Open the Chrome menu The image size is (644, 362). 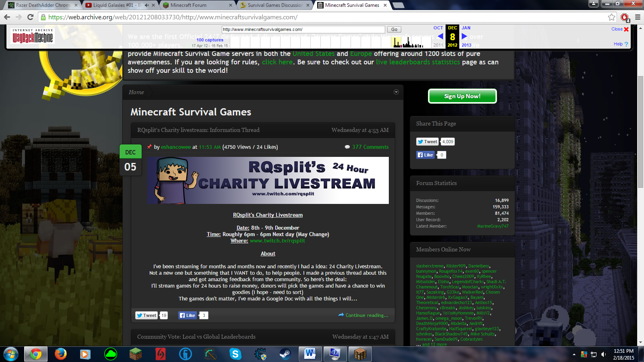click(x=638, y=17)
